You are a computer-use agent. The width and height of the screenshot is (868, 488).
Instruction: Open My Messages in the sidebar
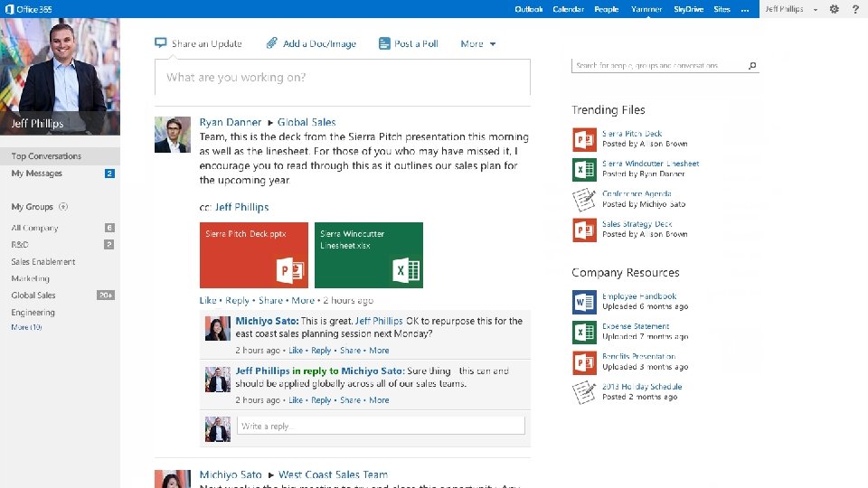click(36, 174)
